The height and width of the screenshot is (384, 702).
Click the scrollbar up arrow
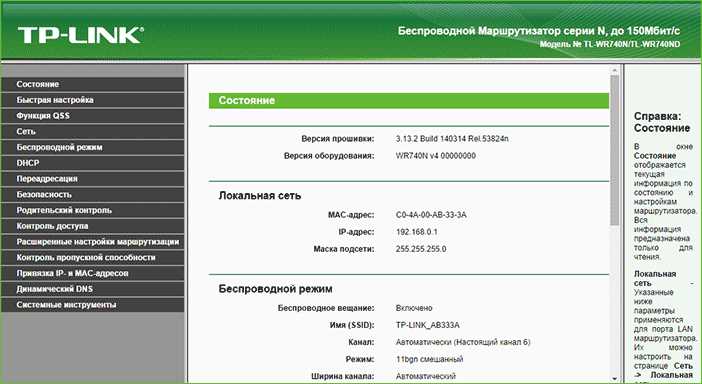(x=615, y=70)
